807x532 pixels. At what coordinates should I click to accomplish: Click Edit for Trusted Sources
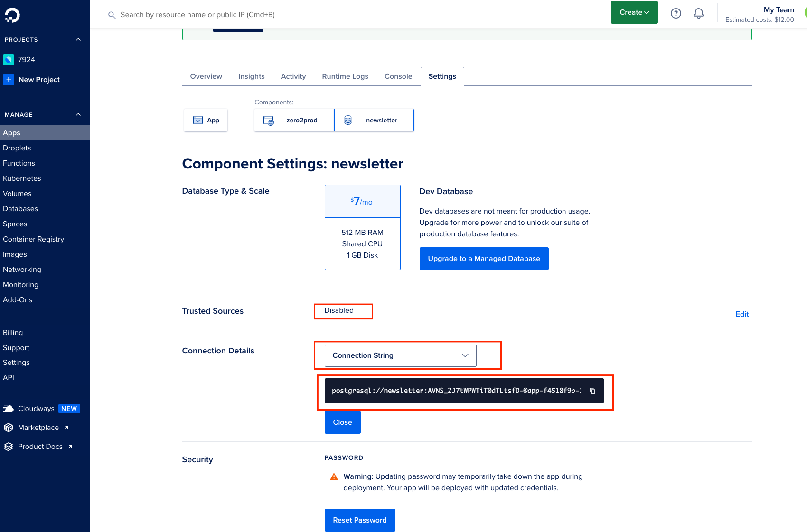pyautogui.click(x=742, y=314)
